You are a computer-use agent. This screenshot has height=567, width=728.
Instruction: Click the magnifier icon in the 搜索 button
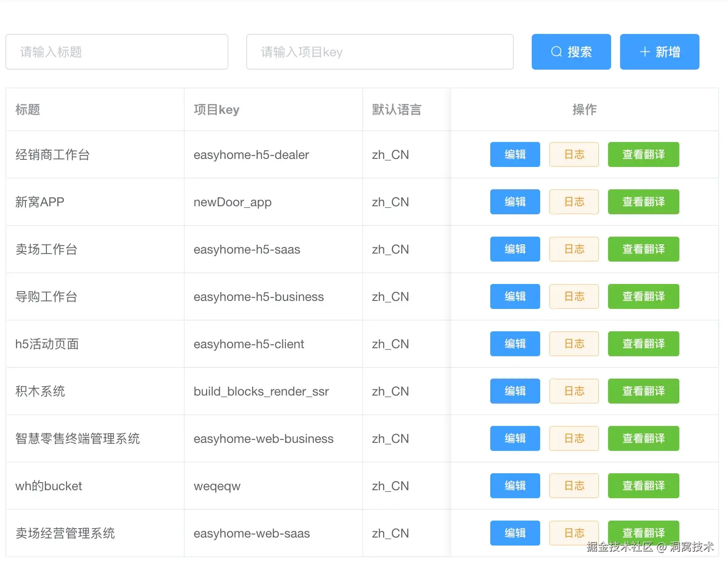click(556, 52)
